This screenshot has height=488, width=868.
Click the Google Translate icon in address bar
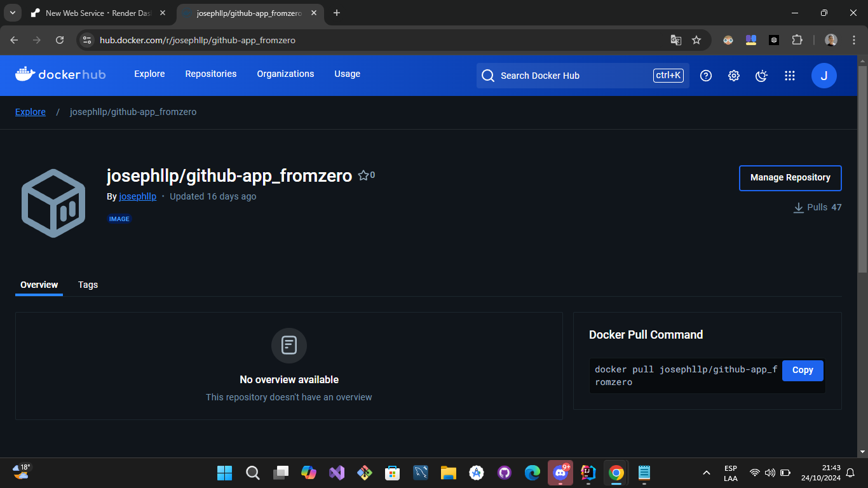pos(676,40)
